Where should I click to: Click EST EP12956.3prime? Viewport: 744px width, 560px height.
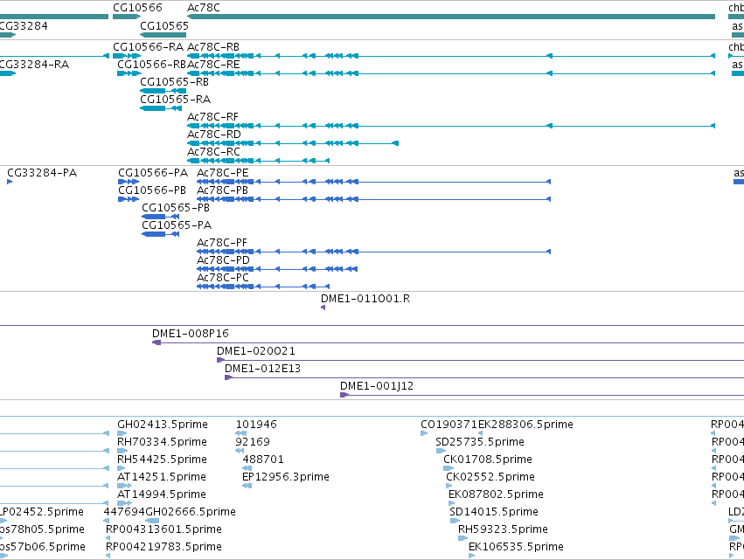coord(247,486)
